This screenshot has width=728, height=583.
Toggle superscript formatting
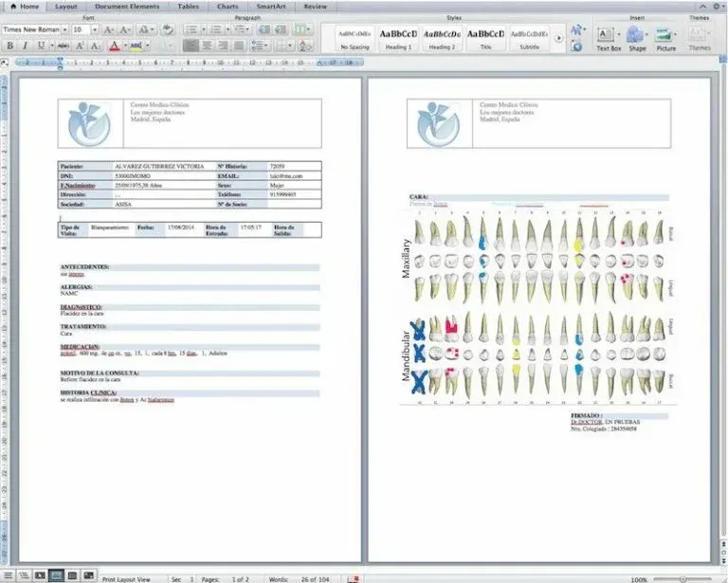(80, 46)
